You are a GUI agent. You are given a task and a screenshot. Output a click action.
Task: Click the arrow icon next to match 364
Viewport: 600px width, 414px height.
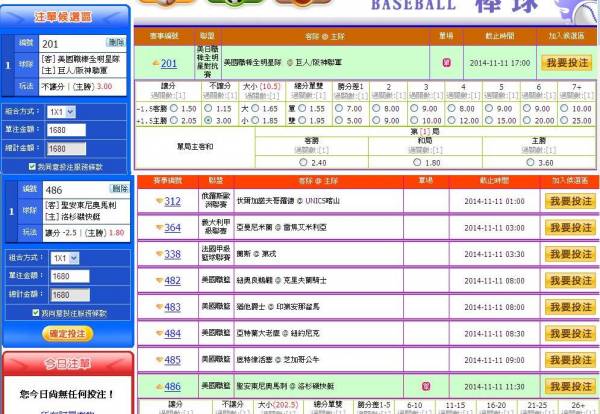(x=159, y=228)
